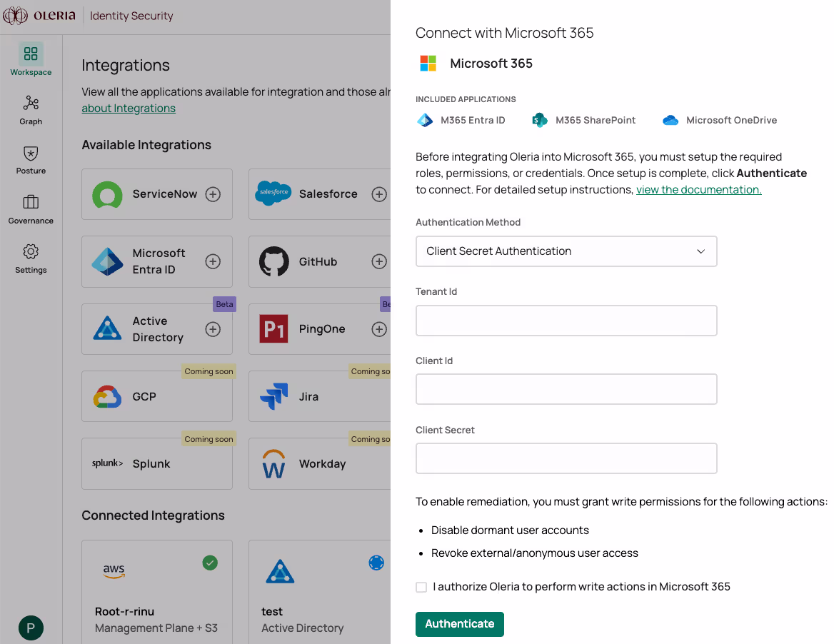Click the PingOne P1 logo
Screen dimensions: 834x644
point(273,328)
